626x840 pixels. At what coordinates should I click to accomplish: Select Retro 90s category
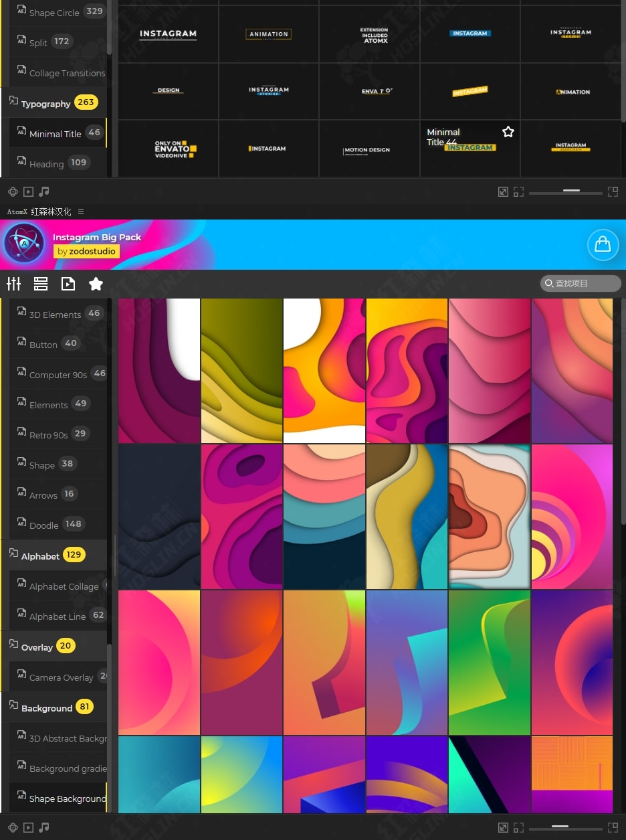point(58,434)
